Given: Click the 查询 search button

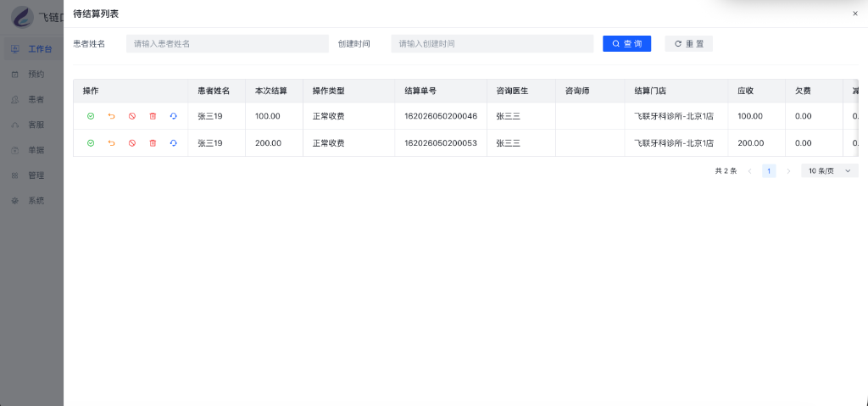Looking at the screenshot, I should click(x=626, y=44).
